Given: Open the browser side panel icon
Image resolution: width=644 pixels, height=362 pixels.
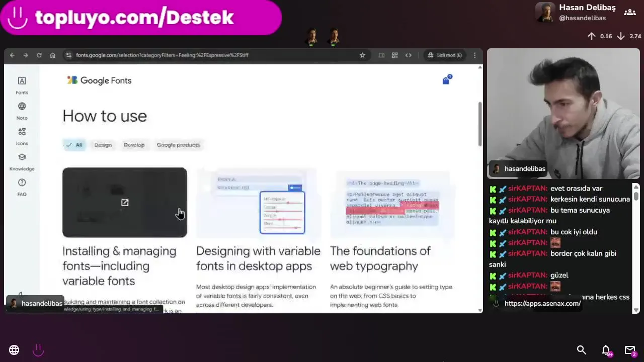Looking at the screenshot, I should point(381,55).
